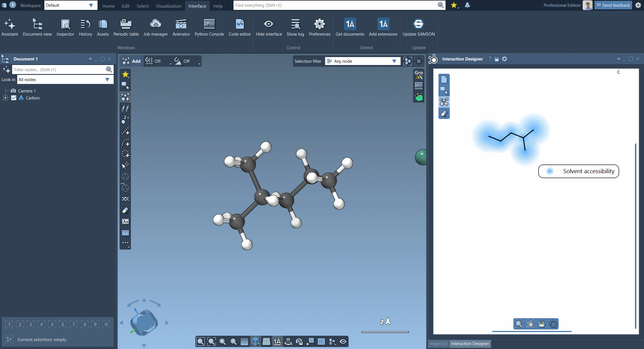
Task: Toggle the eye visibility icon at bottom right of viewport
Action: click(343, 341)
